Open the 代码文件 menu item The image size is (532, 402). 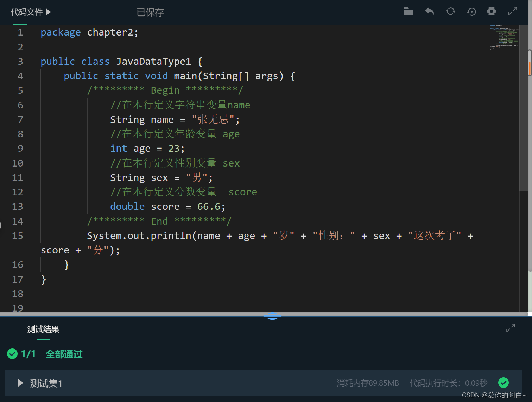(26, 12)
